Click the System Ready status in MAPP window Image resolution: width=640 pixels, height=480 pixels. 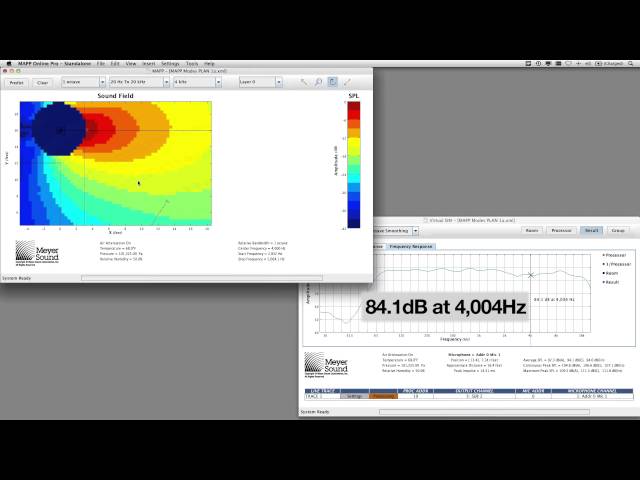(17, 278)
